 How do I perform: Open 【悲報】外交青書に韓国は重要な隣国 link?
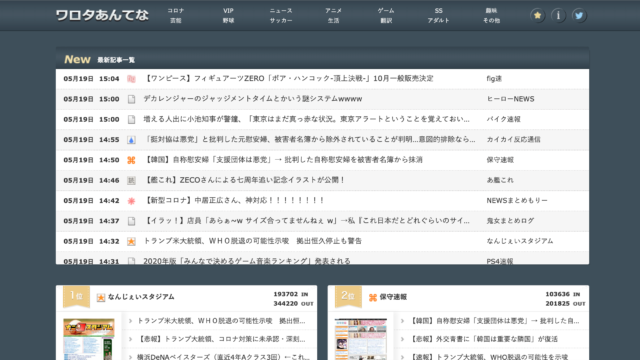point(483,339)
